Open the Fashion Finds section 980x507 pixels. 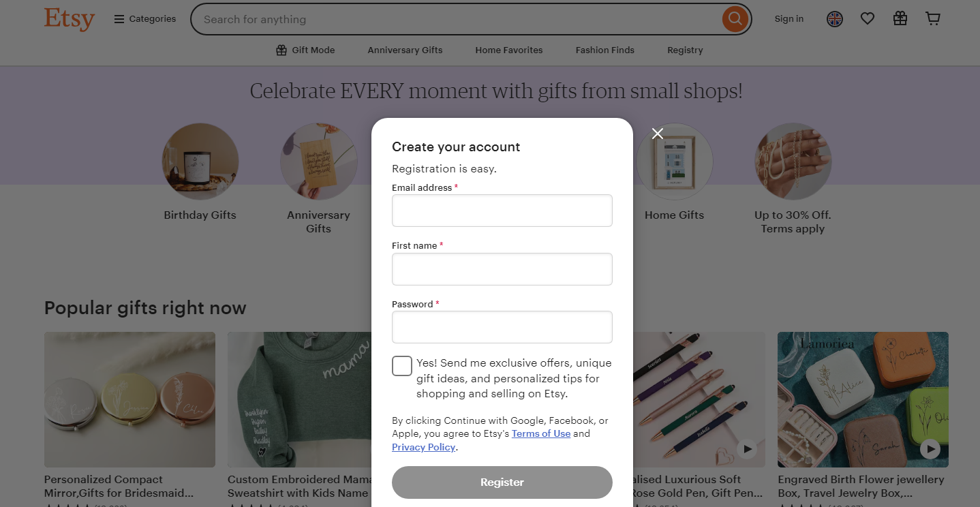pyautogui.click(x=604, y=50)
